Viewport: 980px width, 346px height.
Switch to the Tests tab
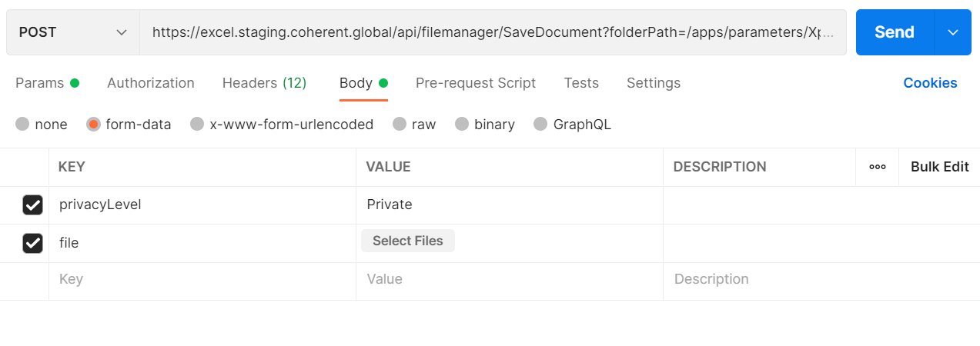[581, 83]
